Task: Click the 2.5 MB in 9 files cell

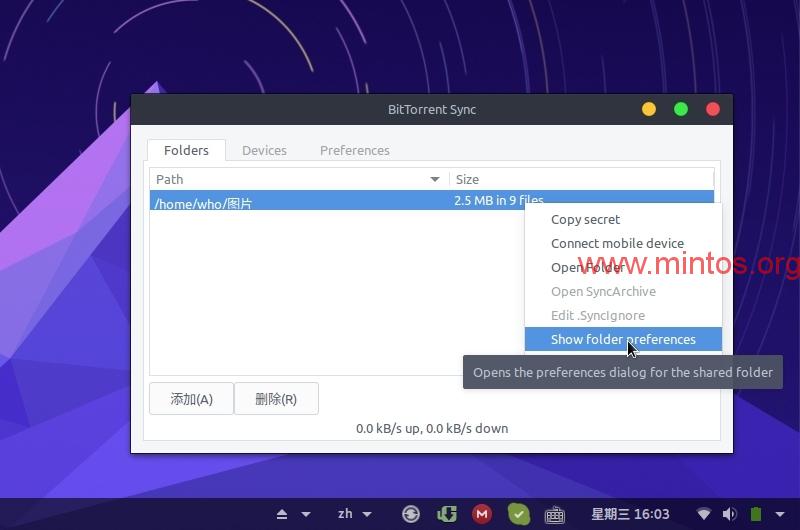Action: coord(498,200)
